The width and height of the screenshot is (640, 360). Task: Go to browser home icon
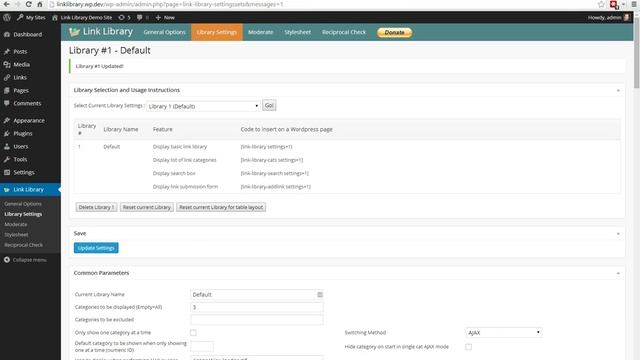coord(40,4)
